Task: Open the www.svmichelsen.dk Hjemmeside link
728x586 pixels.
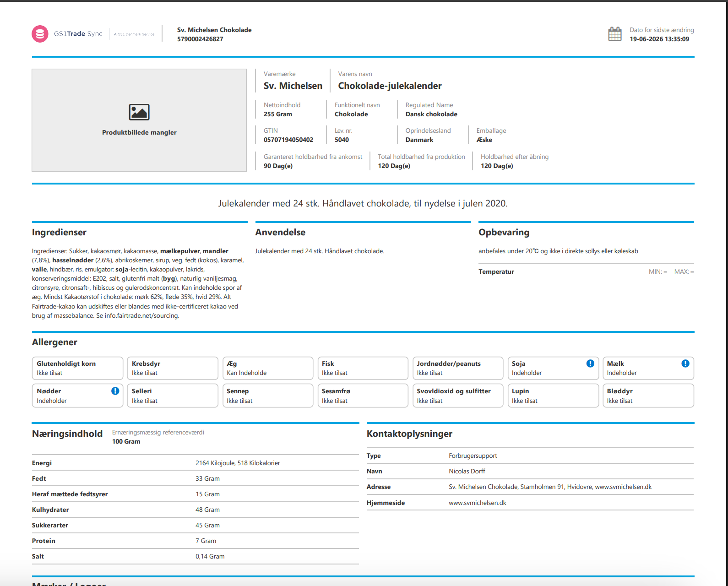Action: [x=478, y=503]
